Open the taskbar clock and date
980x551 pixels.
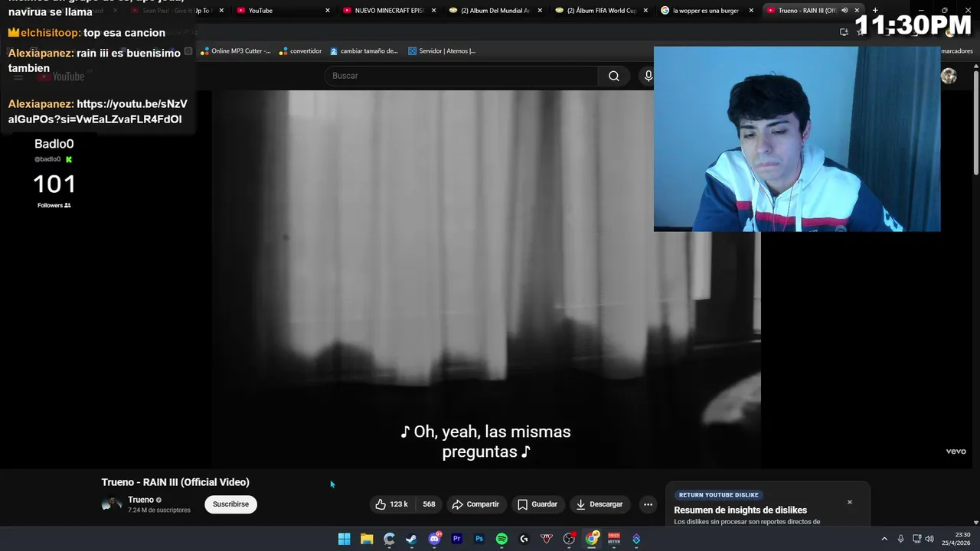click(957, 539)
